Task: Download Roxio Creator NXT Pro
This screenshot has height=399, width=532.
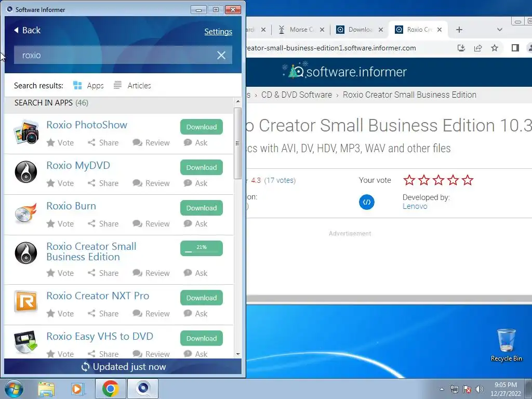Action: point(202,298)
